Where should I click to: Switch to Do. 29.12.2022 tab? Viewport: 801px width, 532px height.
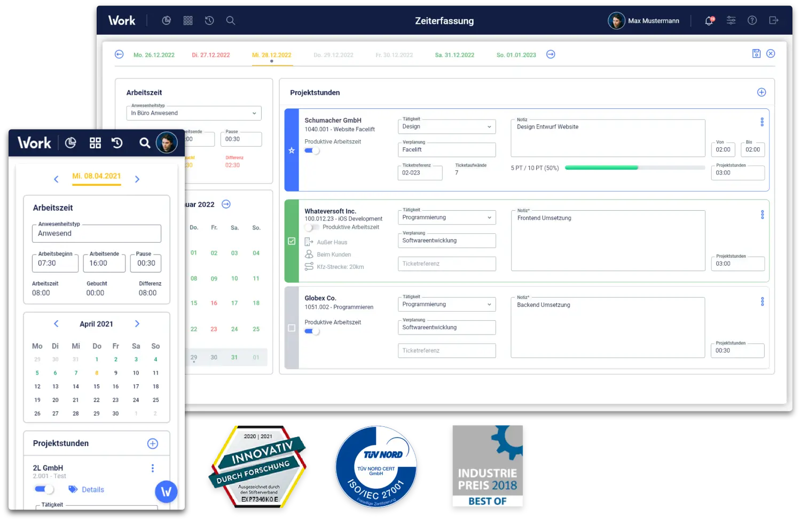334,55
